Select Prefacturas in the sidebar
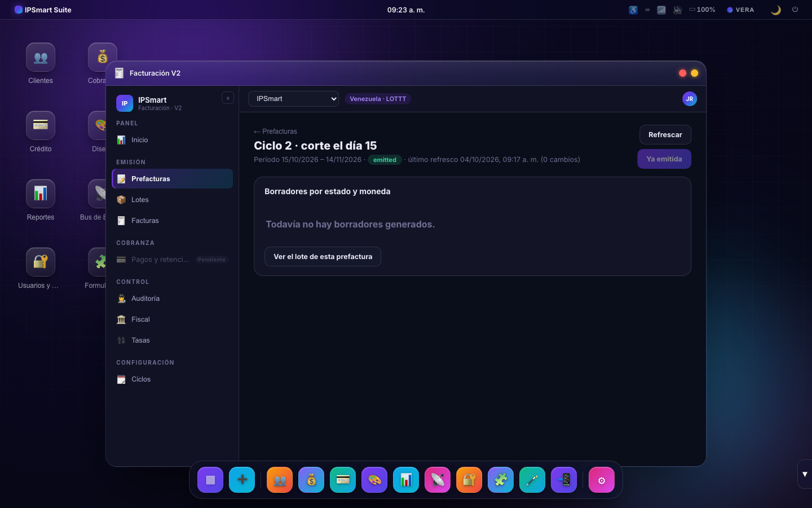This screenshot has width=812, height=508. click(173, 179)
